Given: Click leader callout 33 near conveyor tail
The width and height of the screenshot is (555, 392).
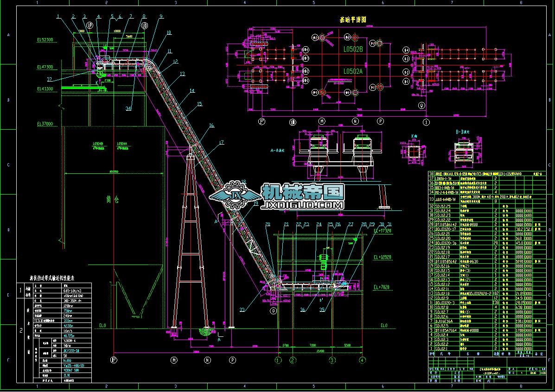Looking at the screenshot, I should [242, 310].
